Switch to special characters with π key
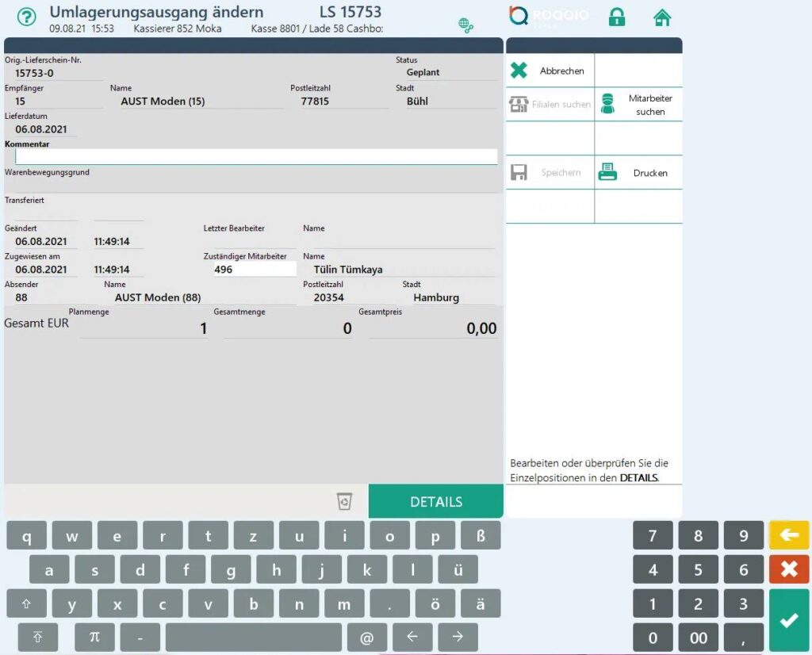 click(95, 637)
